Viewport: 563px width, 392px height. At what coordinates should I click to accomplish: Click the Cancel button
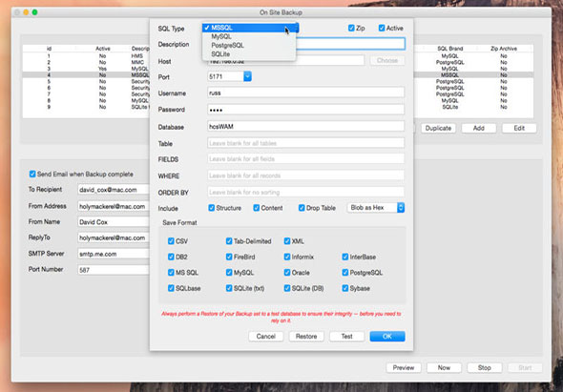(266, 337)
